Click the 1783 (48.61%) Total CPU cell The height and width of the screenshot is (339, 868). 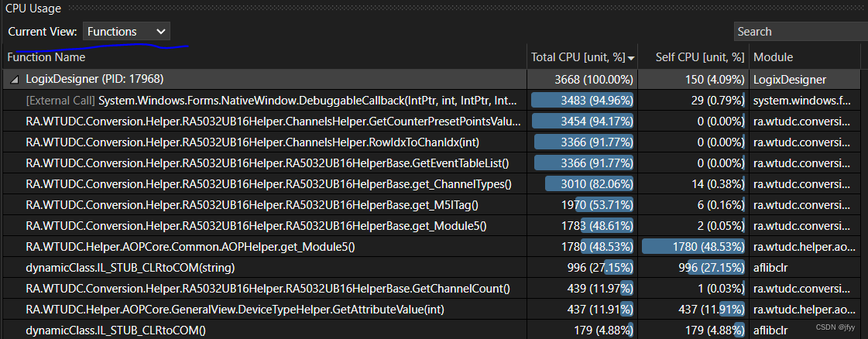point(582,226)
